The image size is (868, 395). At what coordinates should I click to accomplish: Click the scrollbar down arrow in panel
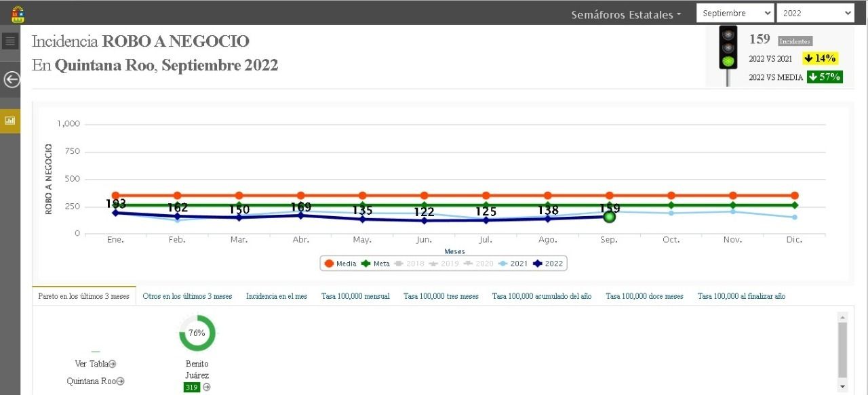pyautogui.click(x=842, y=386)
